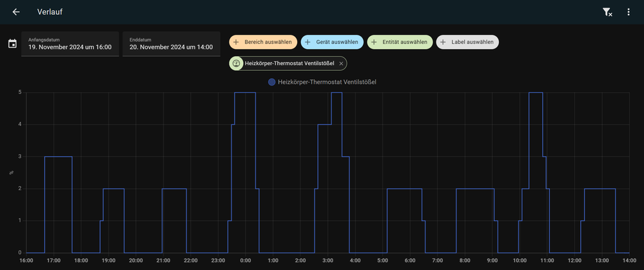Click the plus icon on Entität auswählen
Image resolution: width=644 pixels, height=270 pixels.
[375, 42]
